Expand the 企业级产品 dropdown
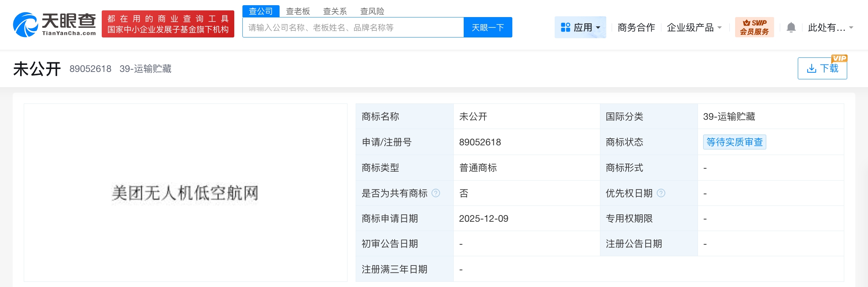868x287 pixels. 694,27
